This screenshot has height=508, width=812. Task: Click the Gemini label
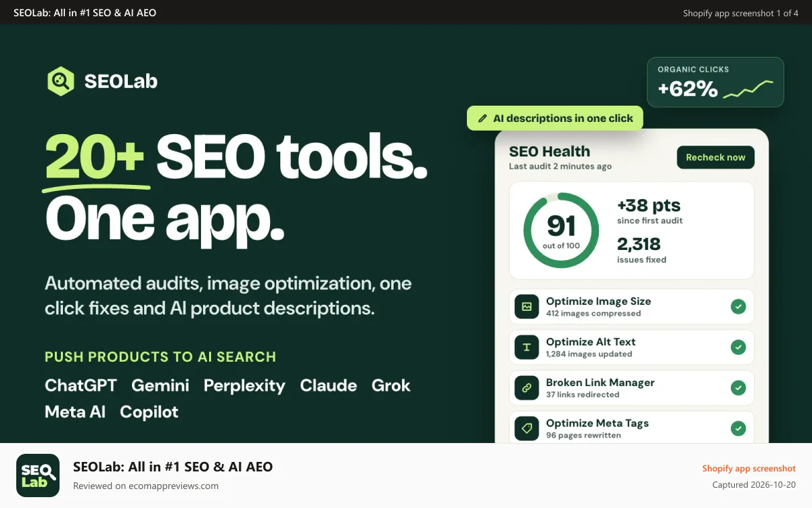point(160,385)
